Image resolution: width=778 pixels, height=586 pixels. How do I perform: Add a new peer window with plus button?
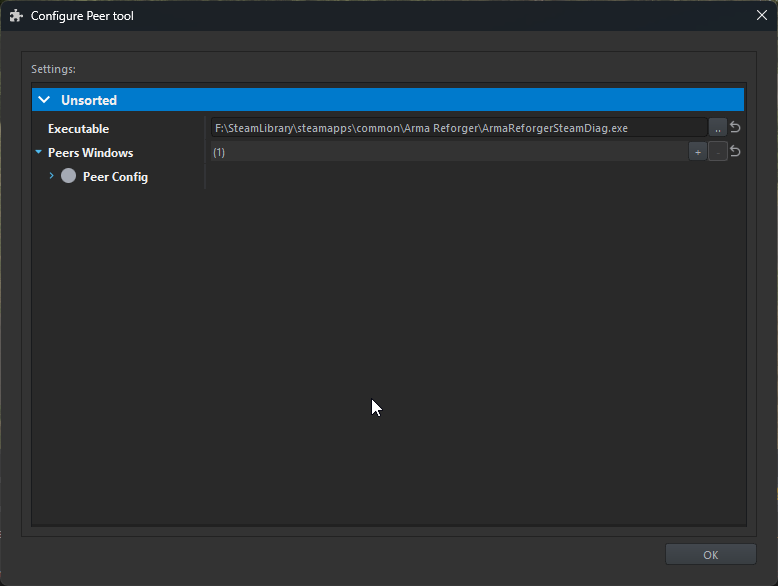(697, 152)
